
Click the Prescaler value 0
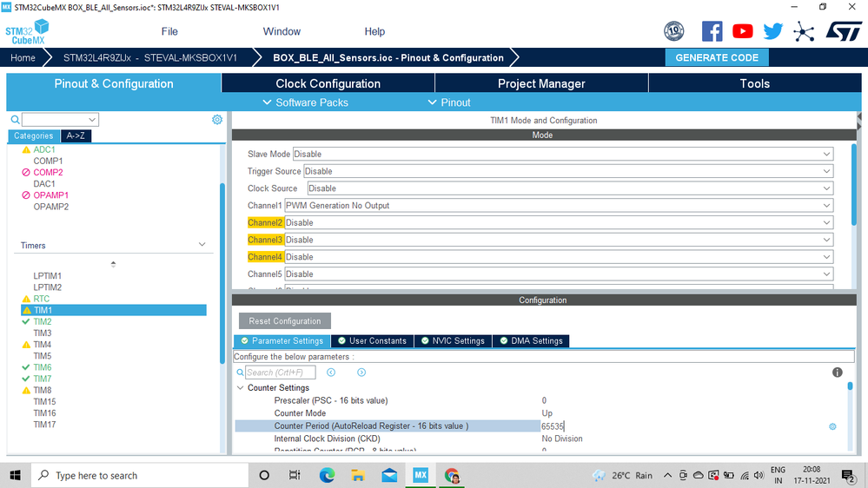(x=544, y=400)
